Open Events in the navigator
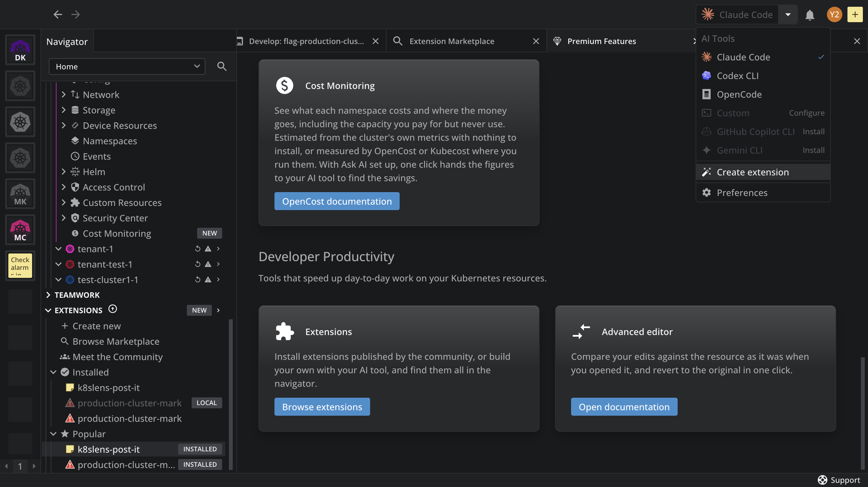The height and width of the screenshot is (487, 868). 97,156
